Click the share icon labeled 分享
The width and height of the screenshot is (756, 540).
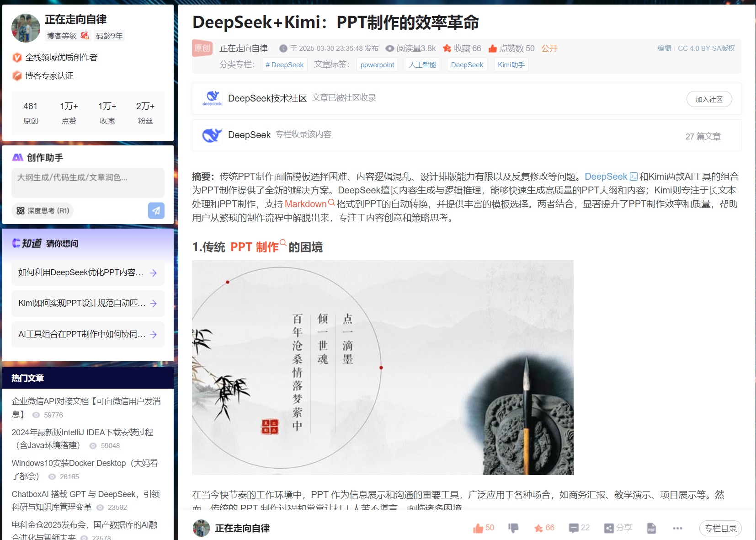tap(609, 528)
